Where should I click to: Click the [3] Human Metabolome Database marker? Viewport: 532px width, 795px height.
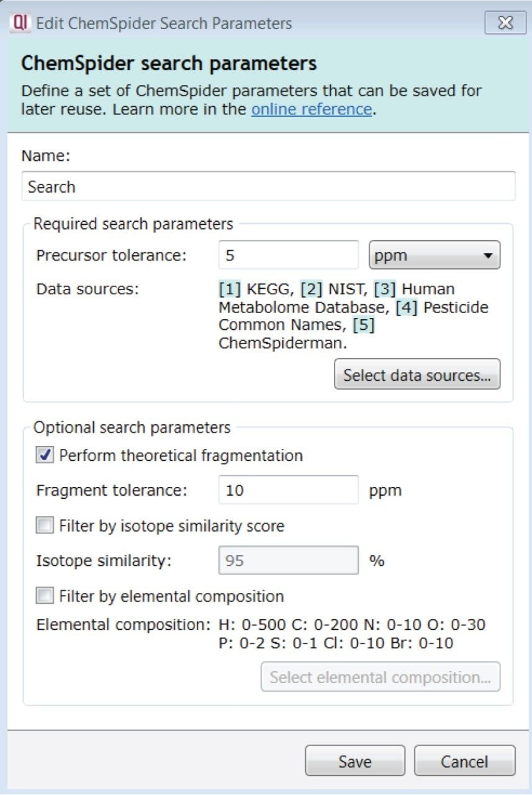coord(385,289)
